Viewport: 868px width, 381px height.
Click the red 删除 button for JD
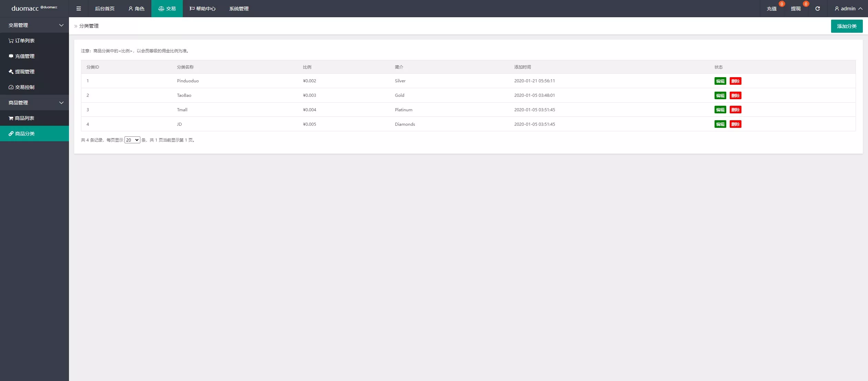point(735,124)
